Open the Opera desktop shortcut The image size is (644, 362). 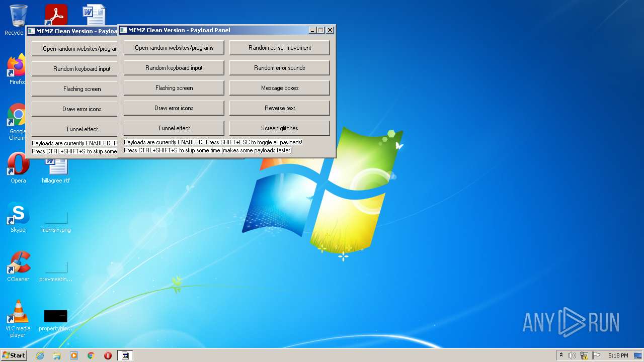(18, 168)
